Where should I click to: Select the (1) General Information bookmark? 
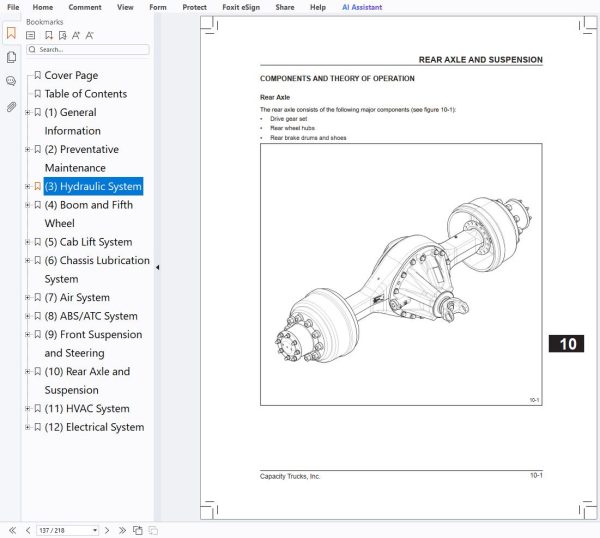pos(72,121)
